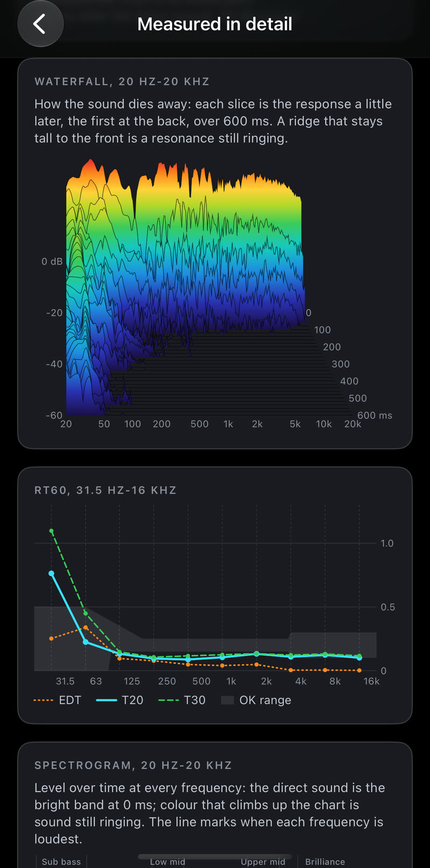Tap the T20 data point at 63 Hz
This screenshot has height=868, width=430.
[85, 642]
